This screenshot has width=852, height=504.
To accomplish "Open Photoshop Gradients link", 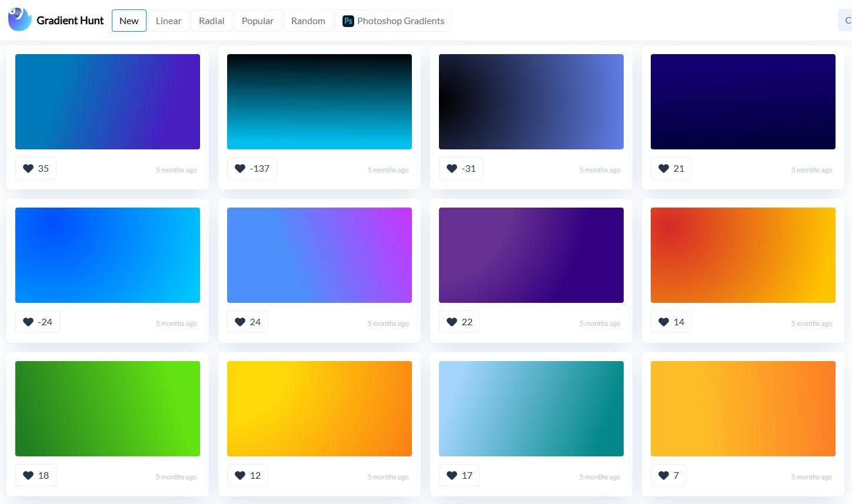I will 400,21.
